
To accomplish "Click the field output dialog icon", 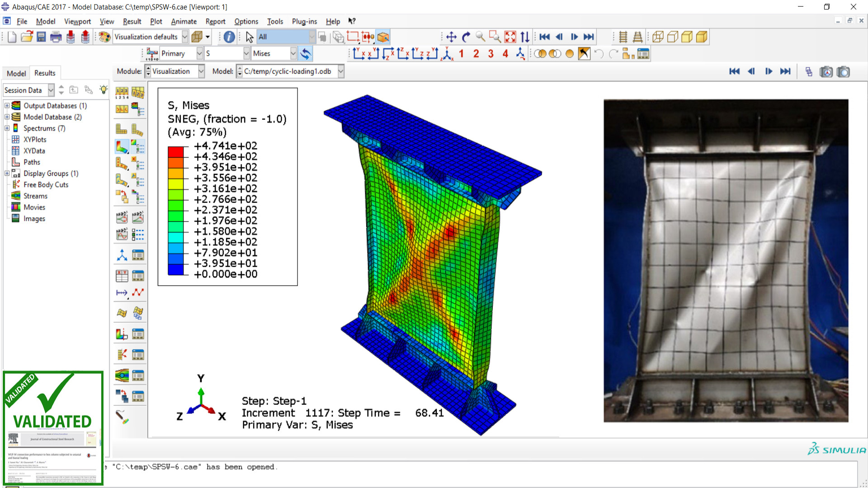I will pyautogui.click(x=152, y=54).
